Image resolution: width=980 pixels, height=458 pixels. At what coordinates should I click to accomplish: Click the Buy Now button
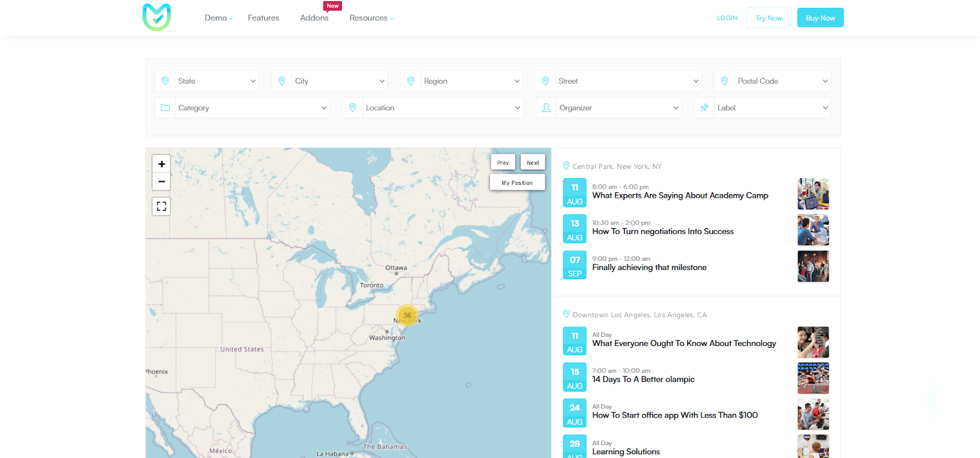pos(820,18)
